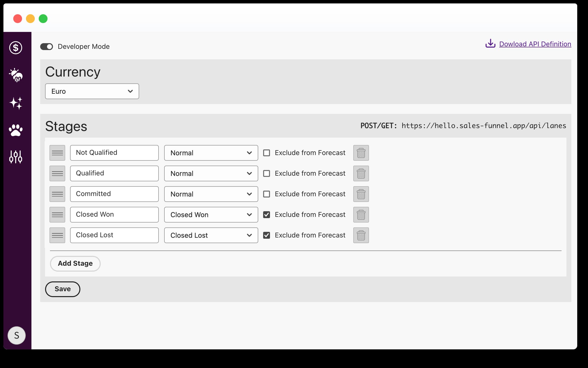Viewport: 588px width, 368px height.
Task: Edit the Qualified stage name field
Action: [114, 173]
